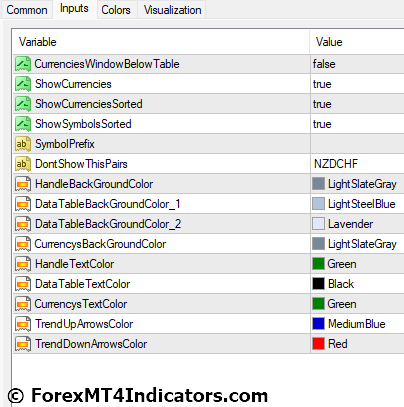Select the ShowSymbolsSorted variable name
Screen dimensions: 404x407
(83, 124)
